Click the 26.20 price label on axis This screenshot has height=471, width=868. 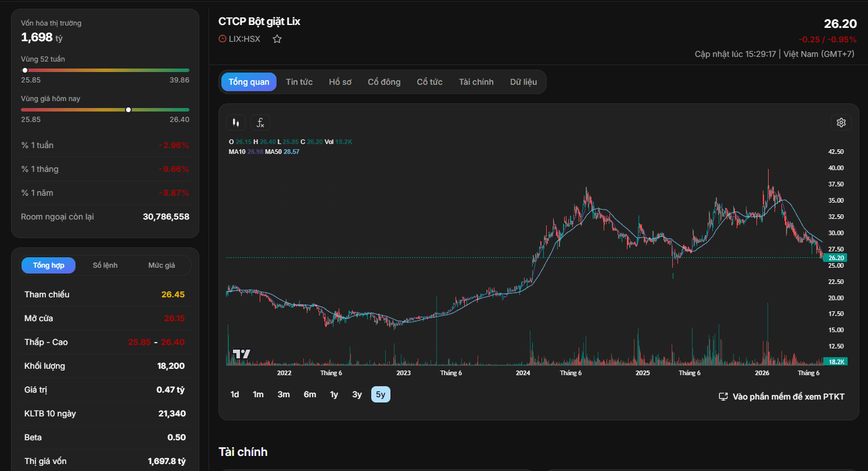[835, 258]
